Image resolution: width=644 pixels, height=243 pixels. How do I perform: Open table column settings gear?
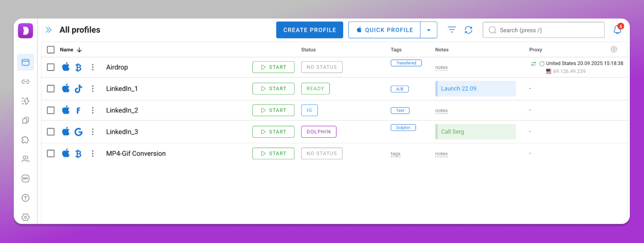tap(614, 49)
